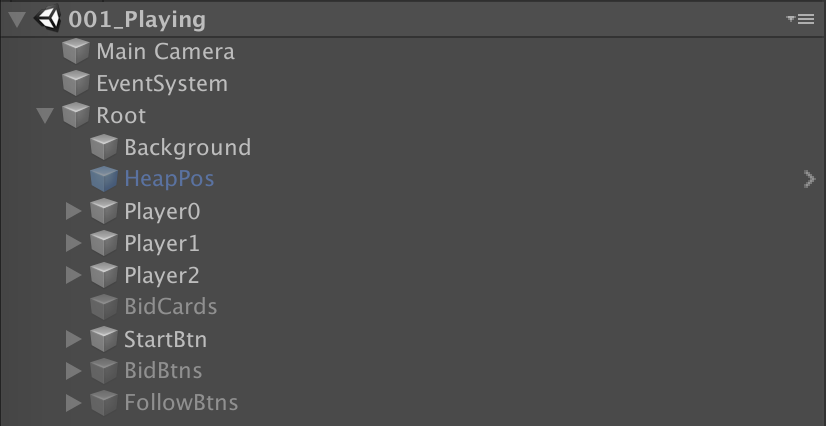The image size is (826, 426).
Task: Select the Main Camera object name
Action: coord(165,52)
